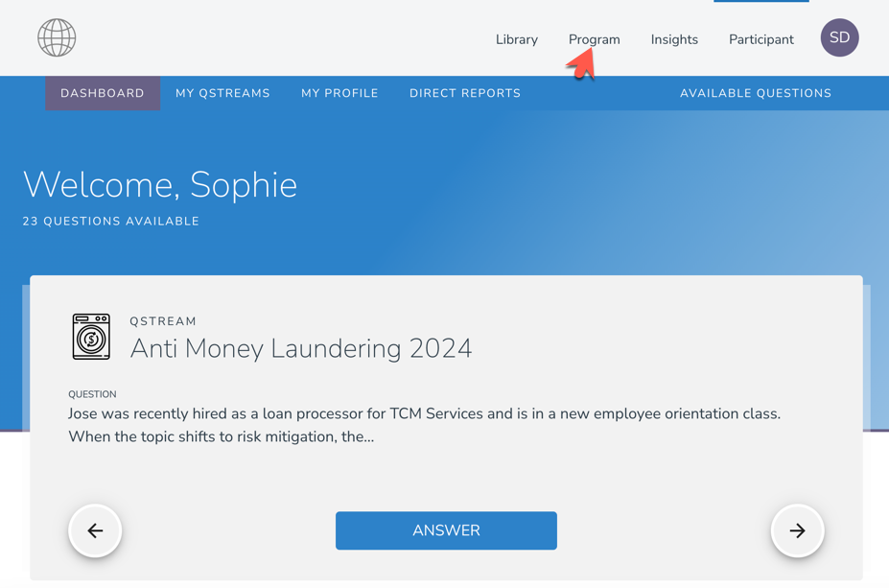Switch to the Direct Reports tab
This screenshot has height=588, width=889.
point(465,93)
